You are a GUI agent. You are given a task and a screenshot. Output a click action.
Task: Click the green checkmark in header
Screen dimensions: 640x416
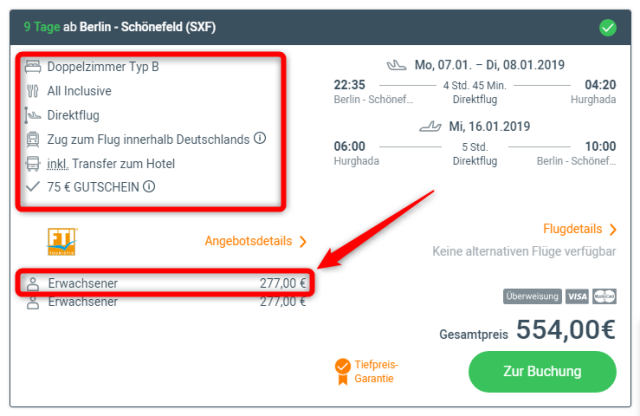[x=607, y=28]
